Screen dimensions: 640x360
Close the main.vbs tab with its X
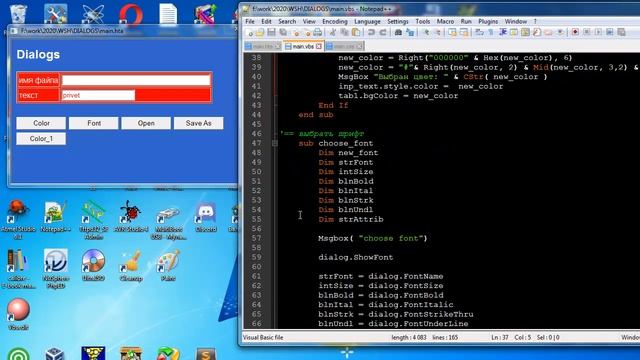[x=319, y=47]
